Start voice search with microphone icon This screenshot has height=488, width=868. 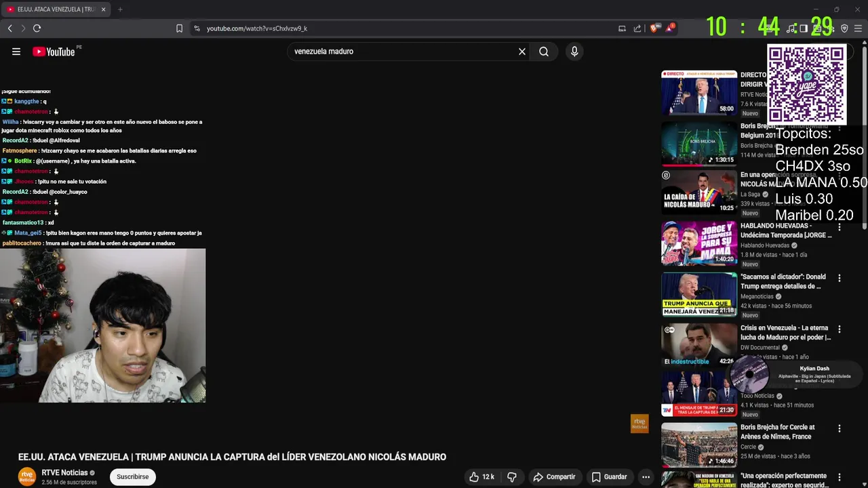tap(574, 52)
